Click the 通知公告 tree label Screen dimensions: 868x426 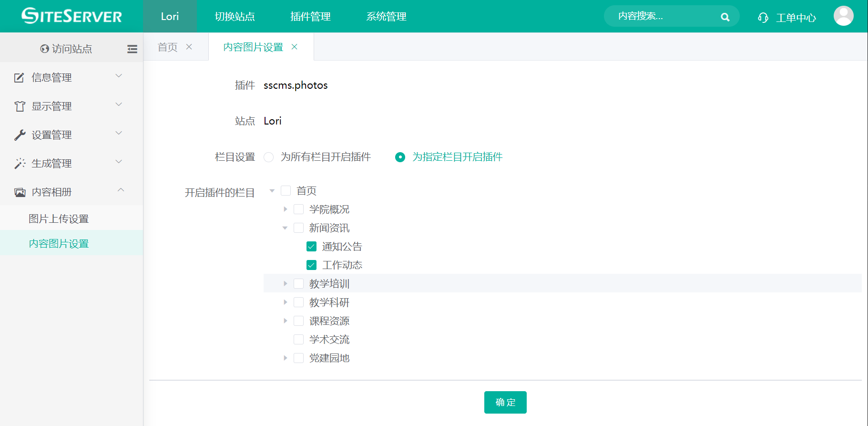click(x=342, y=247)
